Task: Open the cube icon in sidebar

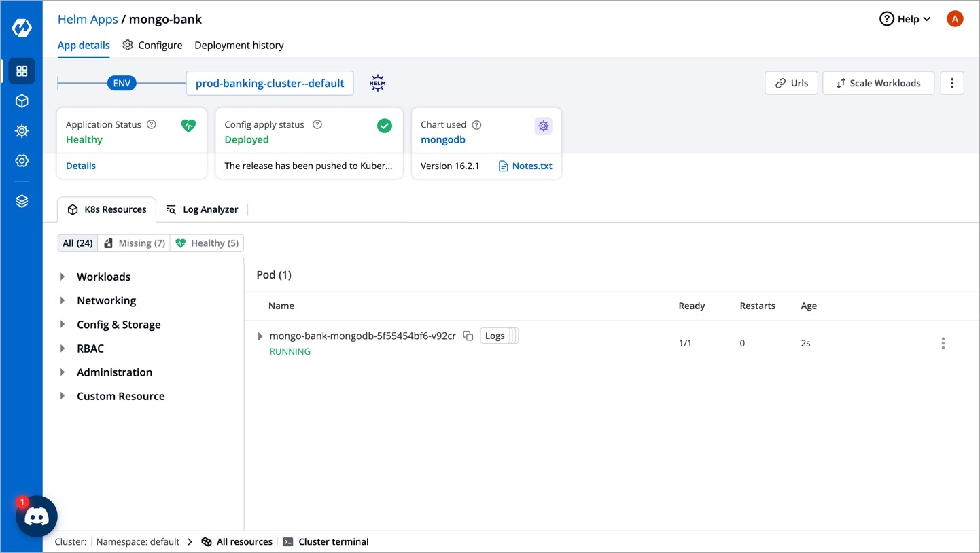Action: pos(22,101)
